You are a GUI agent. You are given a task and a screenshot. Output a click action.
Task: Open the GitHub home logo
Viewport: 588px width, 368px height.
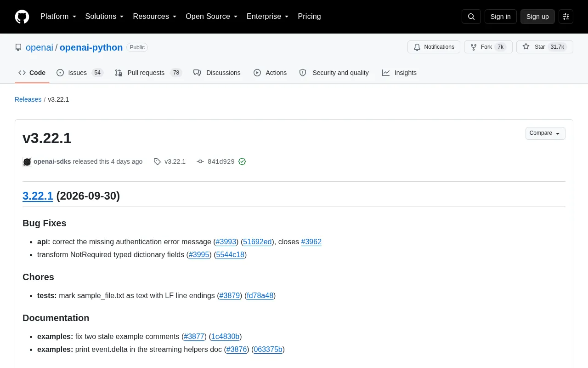tap(22, 17)
